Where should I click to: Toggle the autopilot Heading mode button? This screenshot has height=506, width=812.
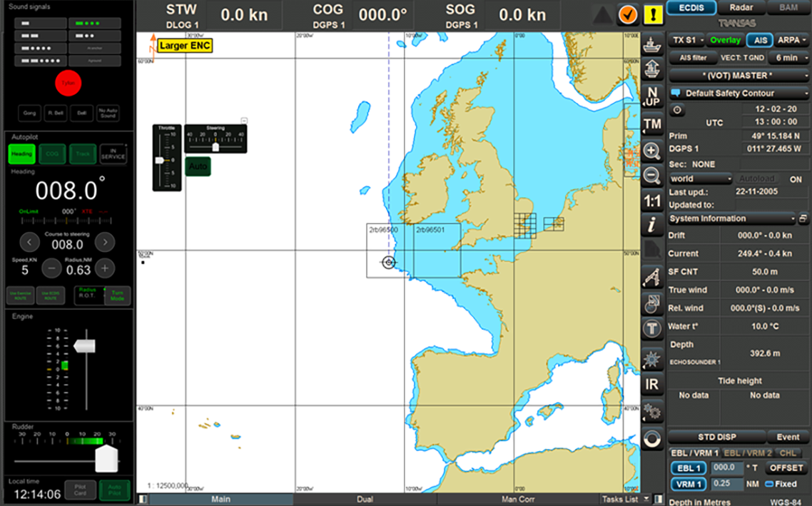pyautogui.click(x=21, y=154)
